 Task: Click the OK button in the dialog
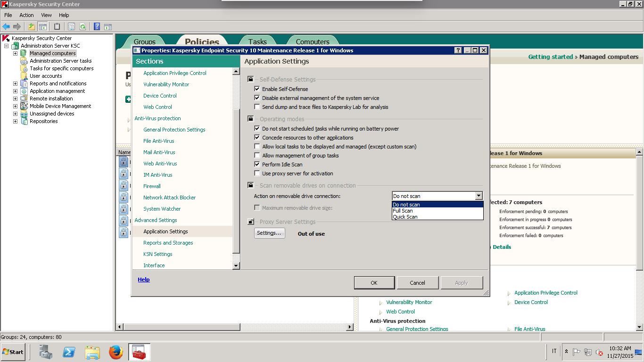(x=374, y=283)
